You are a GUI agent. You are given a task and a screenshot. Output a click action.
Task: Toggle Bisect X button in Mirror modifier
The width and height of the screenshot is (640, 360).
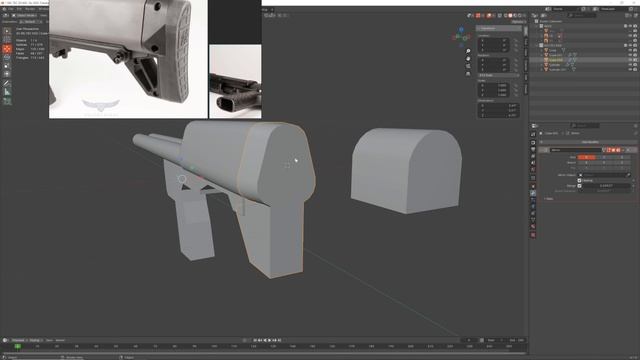click(586, 162)
